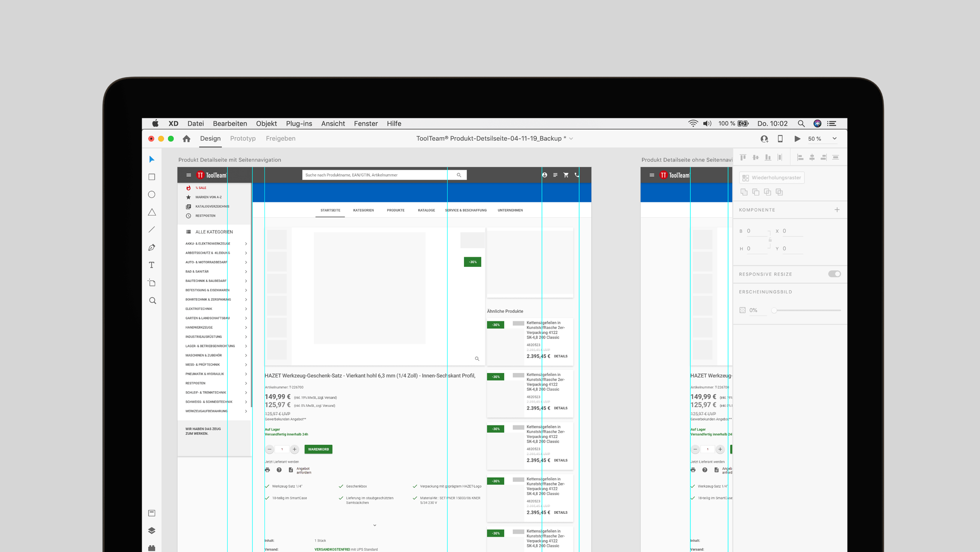Select the Ellipse tool

coord(152,194)
